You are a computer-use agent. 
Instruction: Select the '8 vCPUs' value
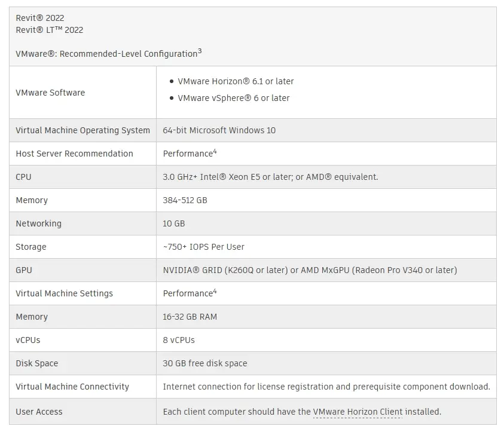click(x=179, y=340)
